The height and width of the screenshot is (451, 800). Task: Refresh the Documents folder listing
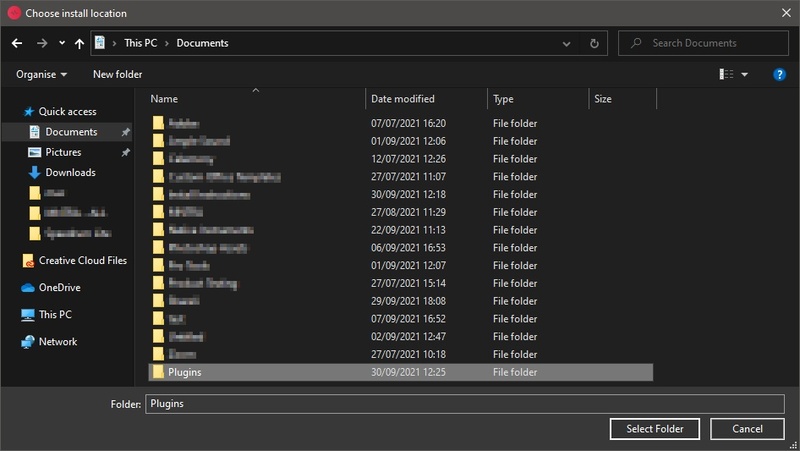click(x=594, y=44)
